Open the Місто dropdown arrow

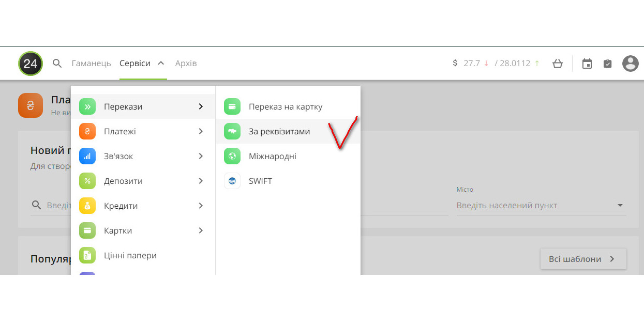tap(620, 206)
